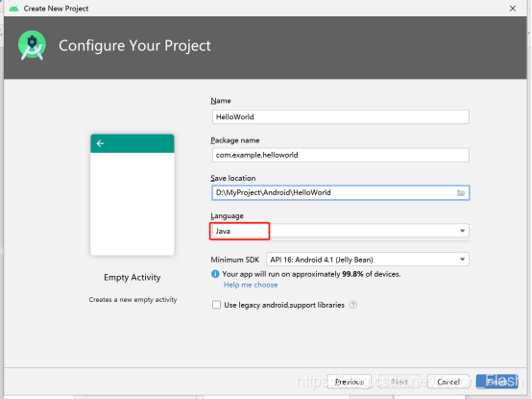532x399 pixels.
Task: Click the 'Configure Your Project' heading
Action: 134,46
